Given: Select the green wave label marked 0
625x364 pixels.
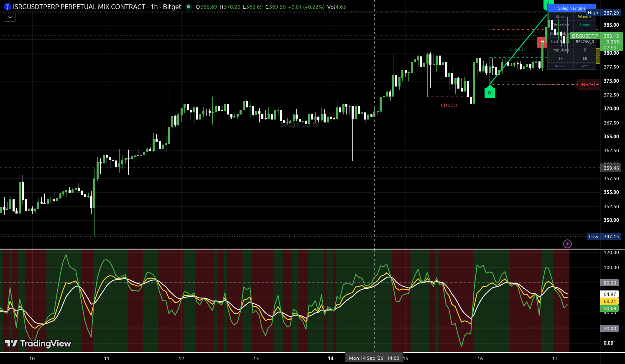Looking at the screenshot, I should (x=490, y=92).
